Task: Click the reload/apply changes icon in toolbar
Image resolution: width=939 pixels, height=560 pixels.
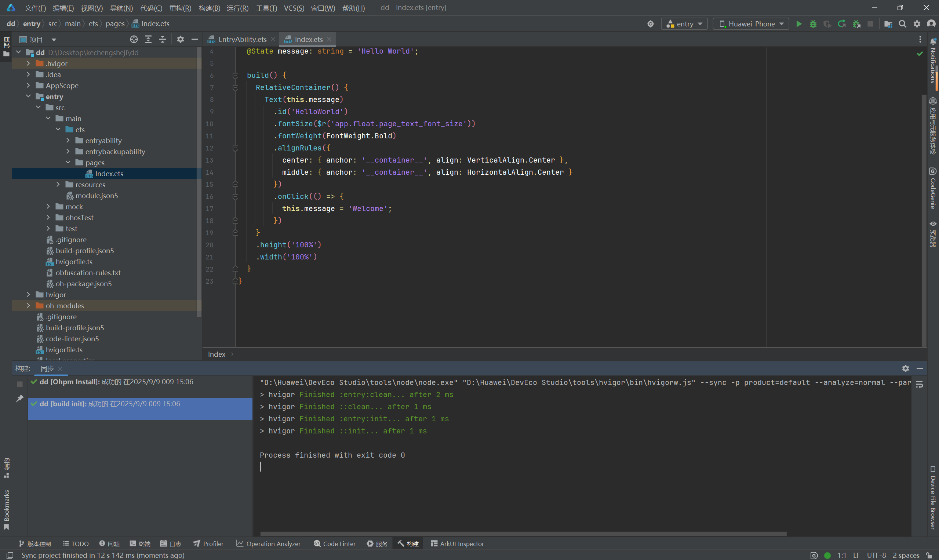Action: tap(842, 24)
